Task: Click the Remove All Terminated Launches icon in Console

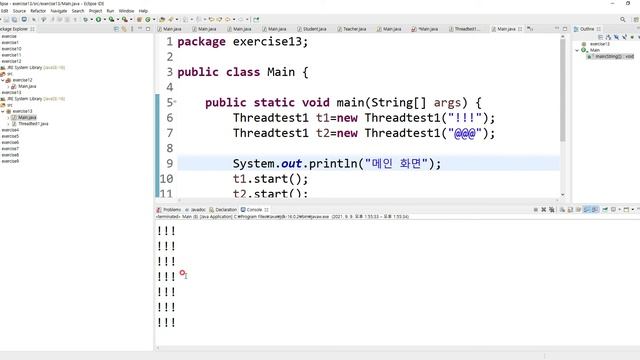Action: coord(551,209)
